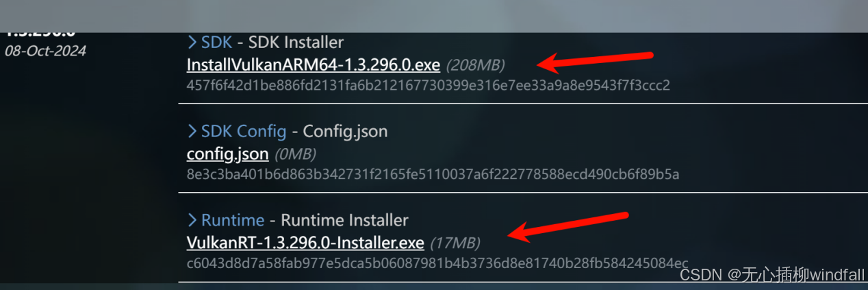
Task: Click the SDK Installer description text
Action: coord(296,43)
